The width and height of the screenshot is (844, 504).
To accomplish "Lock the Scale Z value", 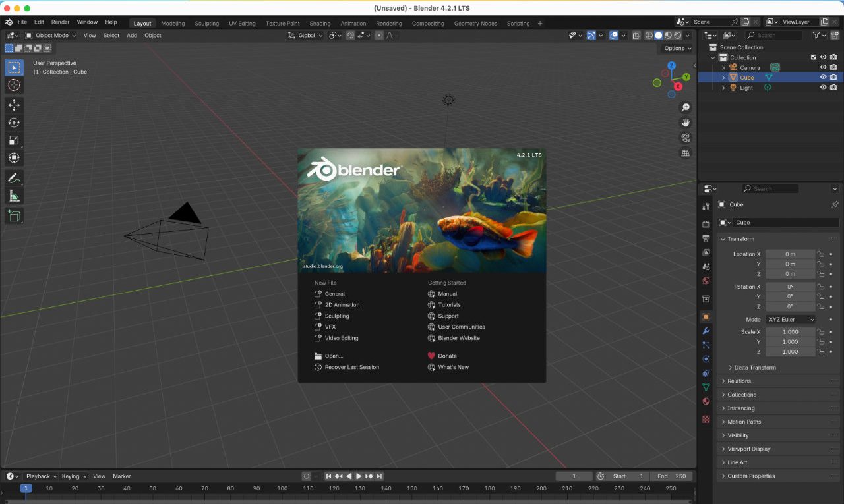I will coord(821,352).
